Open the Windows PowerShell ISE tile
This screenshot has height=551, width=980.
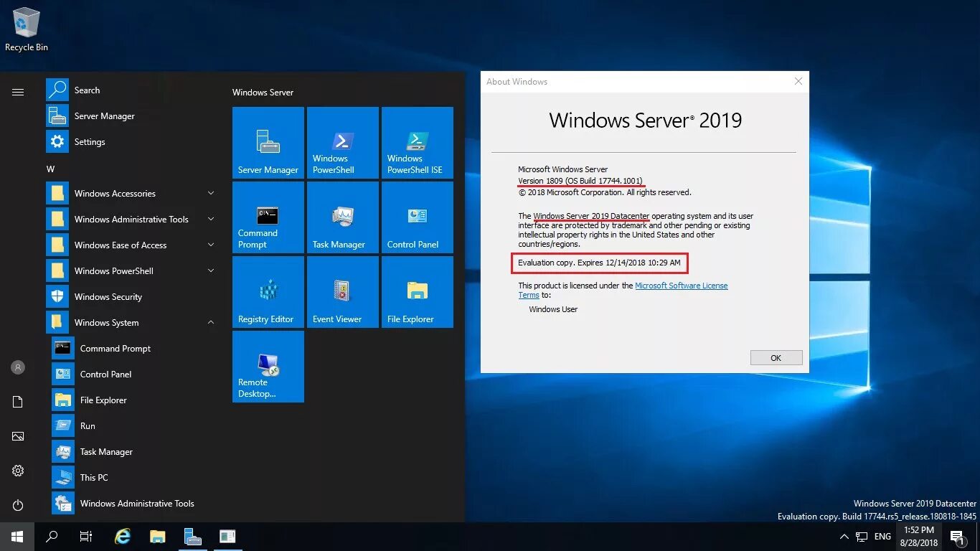click(x=418, y=143)
